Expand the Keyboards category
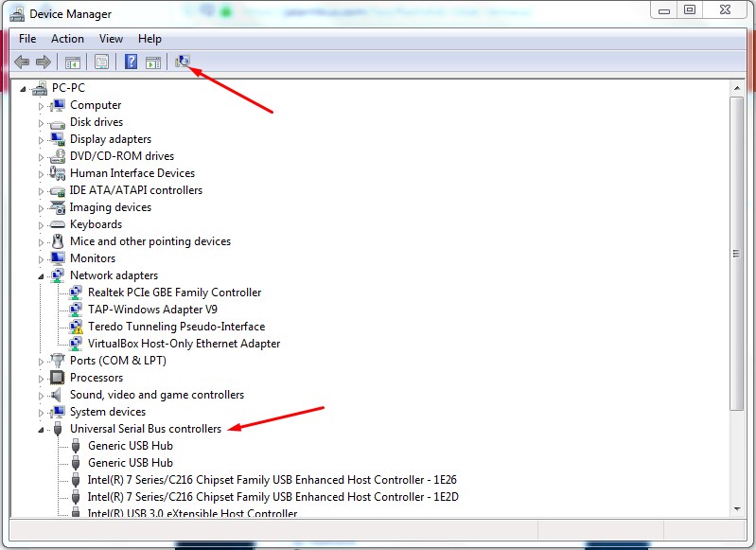The height and width of the screenshot is (550, 756). [x=41, y=224]
